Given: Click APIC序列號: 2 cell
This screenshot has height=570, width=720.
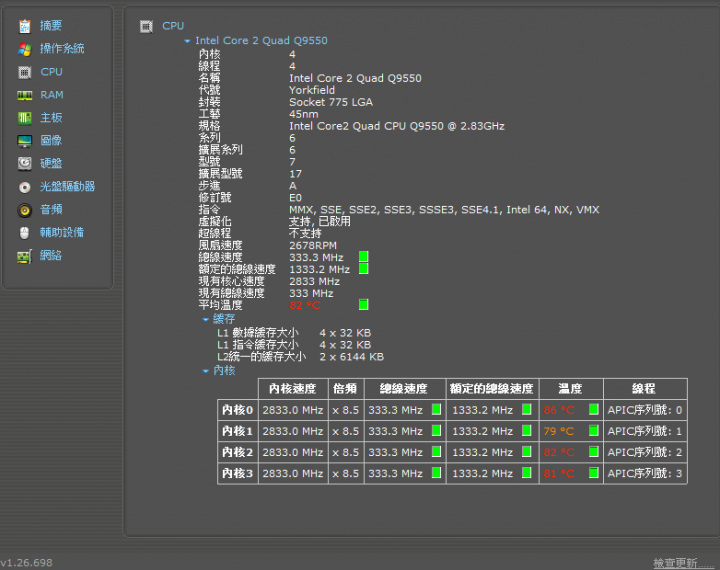Looking at the screenshot, I should [x=645, y=452].
